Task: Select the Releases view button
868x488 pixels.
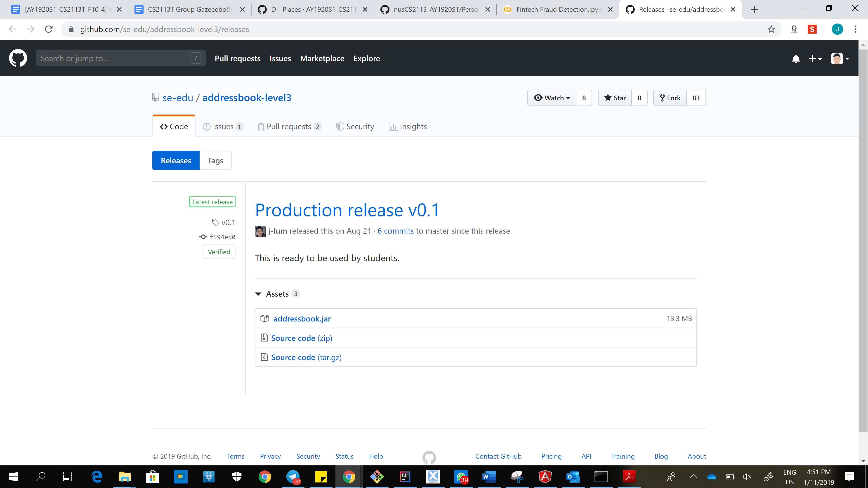Action: point(176,161)
